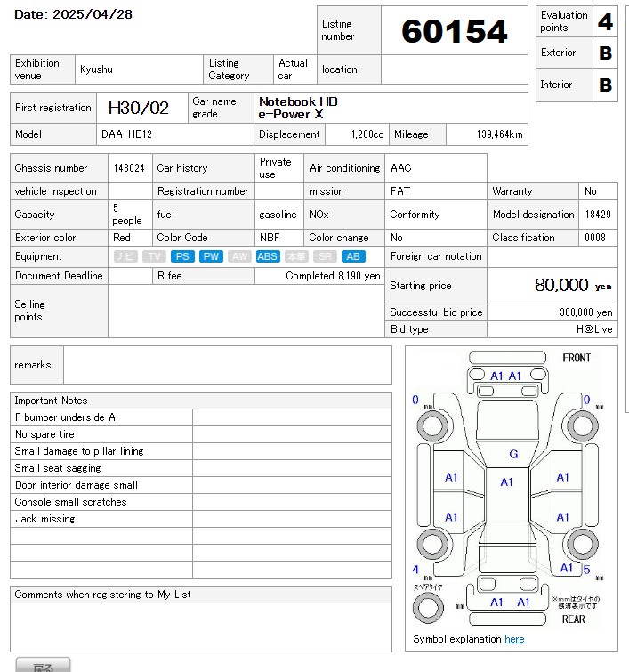
Task: Click the exterior color value Red
Action: (122, 238)
